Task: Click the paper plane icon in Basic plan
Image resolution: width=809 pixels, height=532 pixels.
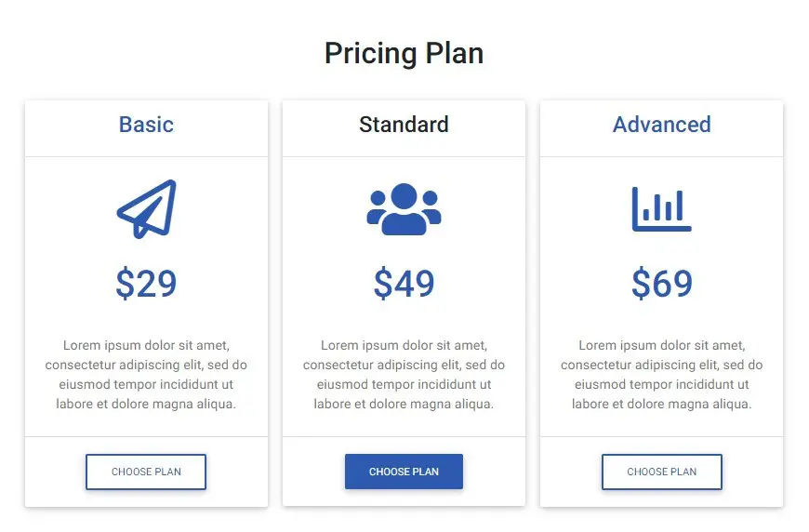Action: click(146, 208)
